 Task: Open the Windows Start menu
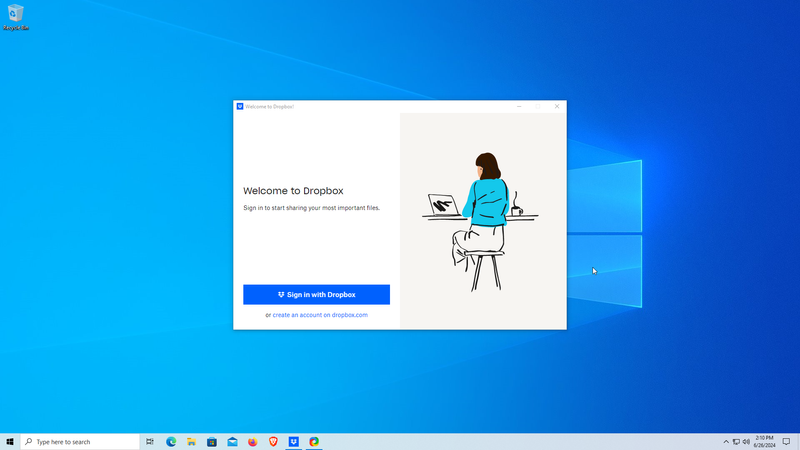(10, 441)
